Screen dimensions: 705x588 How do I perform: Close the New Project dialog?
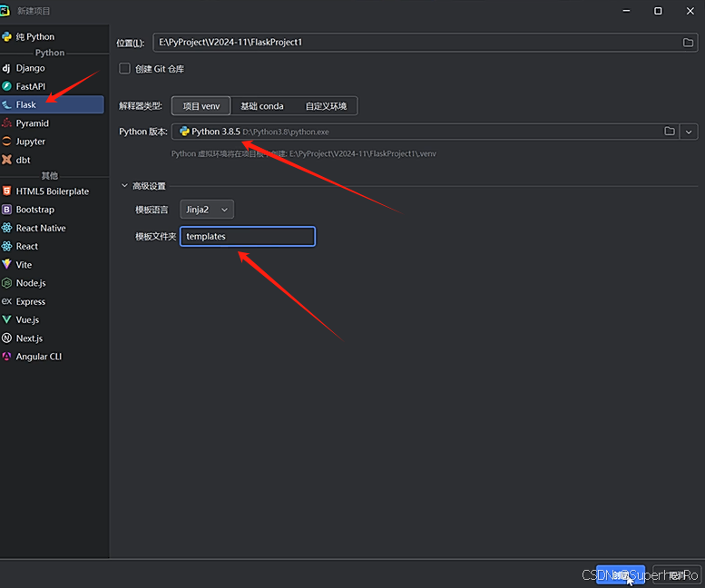click(x=690, y=11)
